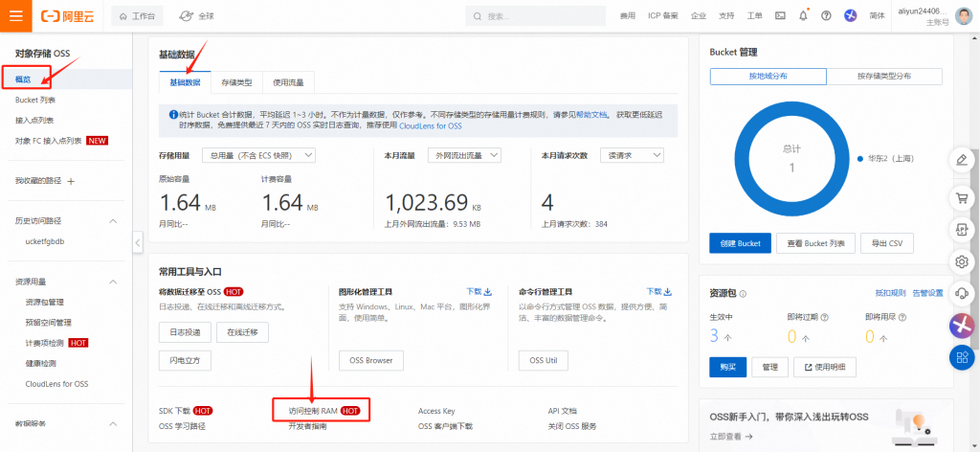Click the 闪电立方 button
Viewport: 980px width, 452px height.
[185, 361]
